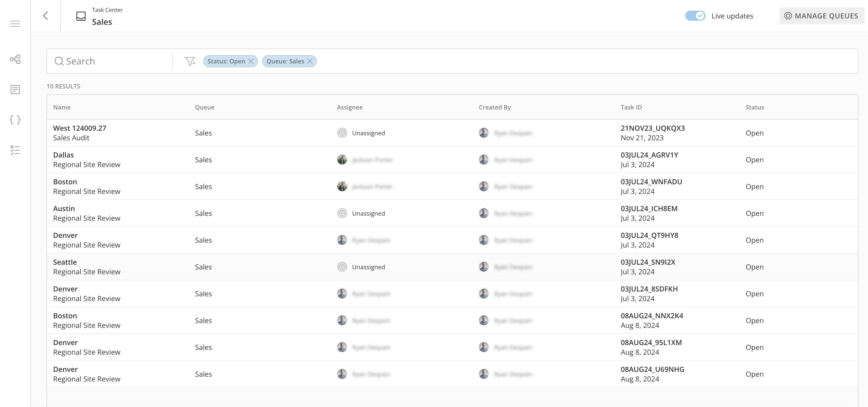This screenshot has width=868, height=407.
Task: Click the document page sidebar icon
Action: 15,89
